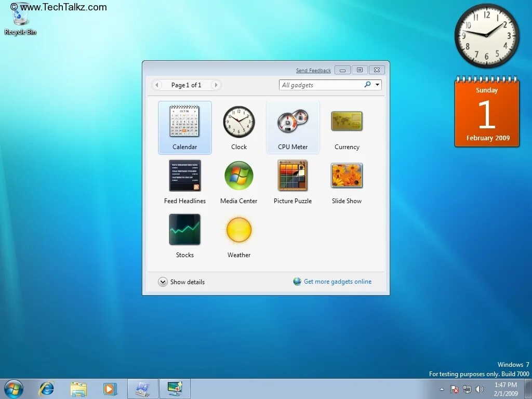This screenshot has height=399, width=532.
Task: Click the orange calendar desktop gadget
Action: coord(487,112)
